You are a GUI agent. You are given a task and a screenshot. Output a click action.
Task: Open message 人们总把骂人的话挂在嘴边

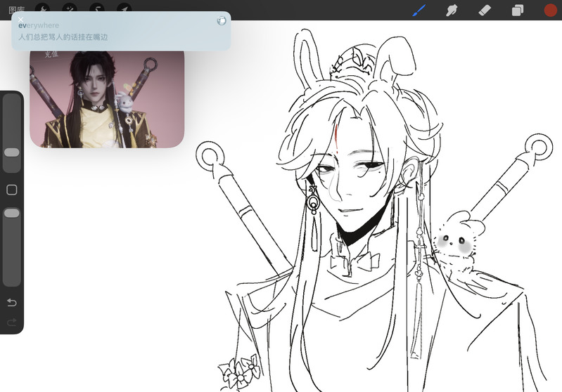(x=63, y=37)
